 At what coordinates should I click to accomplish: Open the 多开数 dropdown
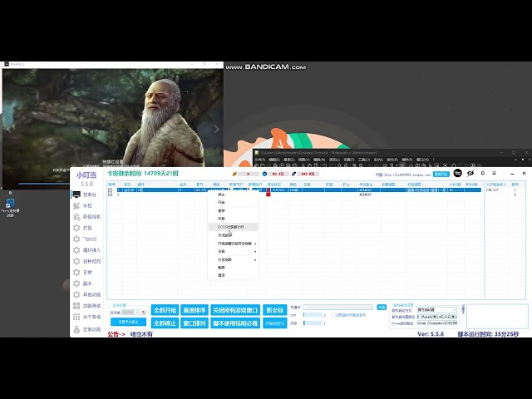click(131, 313)
